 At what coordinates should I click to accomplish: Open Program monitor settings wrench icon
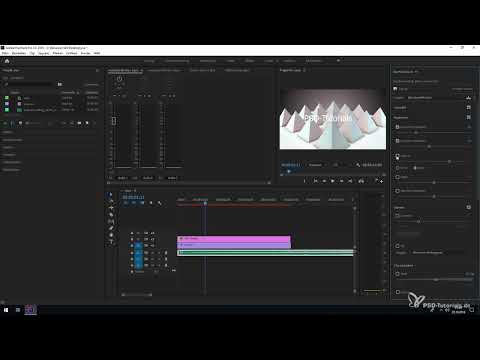click(x=358, y=165)
